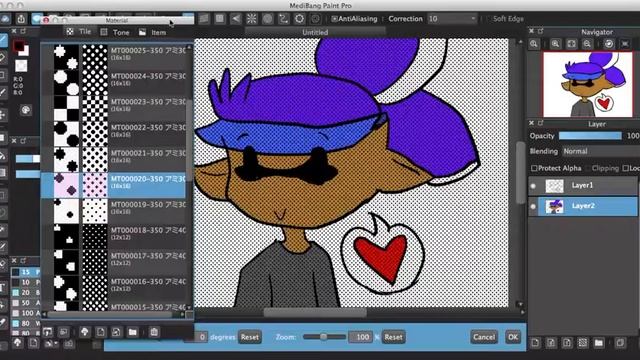Screen dimensions: 640x360
Task: Click the cloud icon in top toolbar
Action: (x=5, y=19)
